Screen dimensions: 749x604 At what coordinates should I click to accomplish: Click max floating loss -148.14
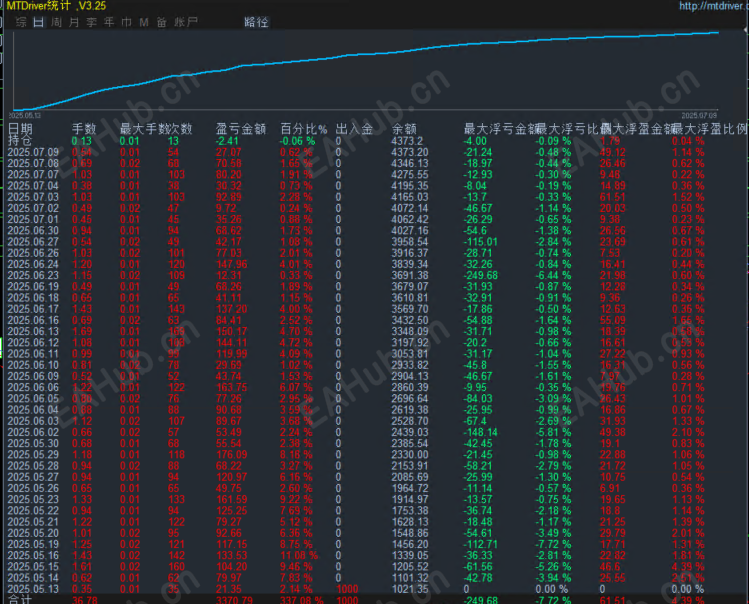(481, 432)
